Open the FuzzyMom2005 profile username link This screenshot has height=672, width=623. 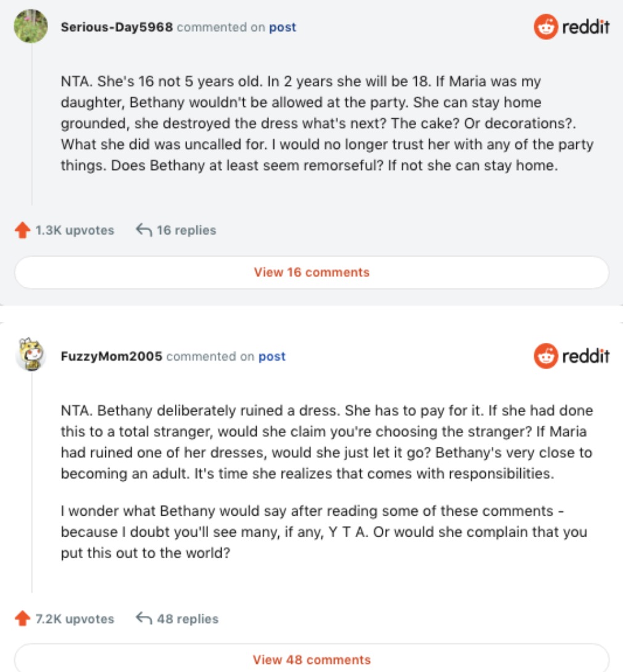111,356
